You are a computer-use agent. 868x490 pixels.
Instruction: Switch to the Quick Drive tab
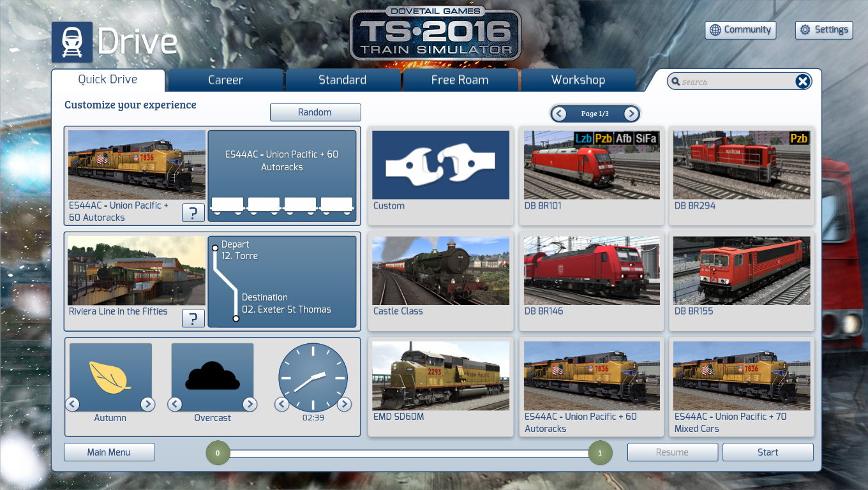coord(108,80)
